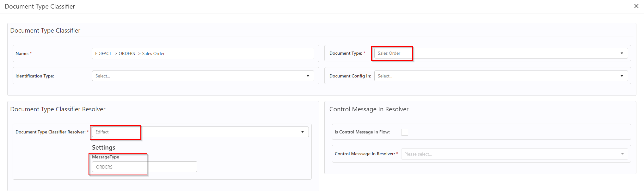Click the Name field label
Viewport: 644px width, 191px height.
(x=22, y=54)
